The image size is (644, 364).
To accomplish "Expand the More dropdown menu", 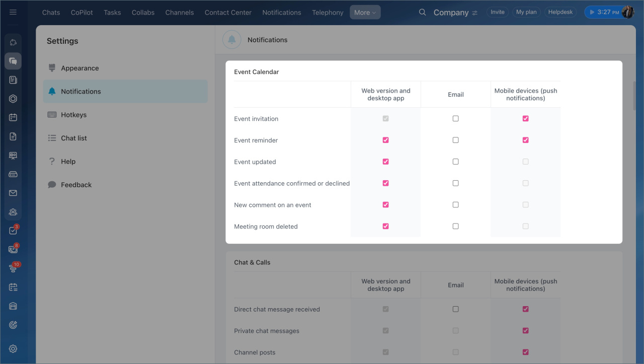I will pyautogui.click(x=365, y=13).
